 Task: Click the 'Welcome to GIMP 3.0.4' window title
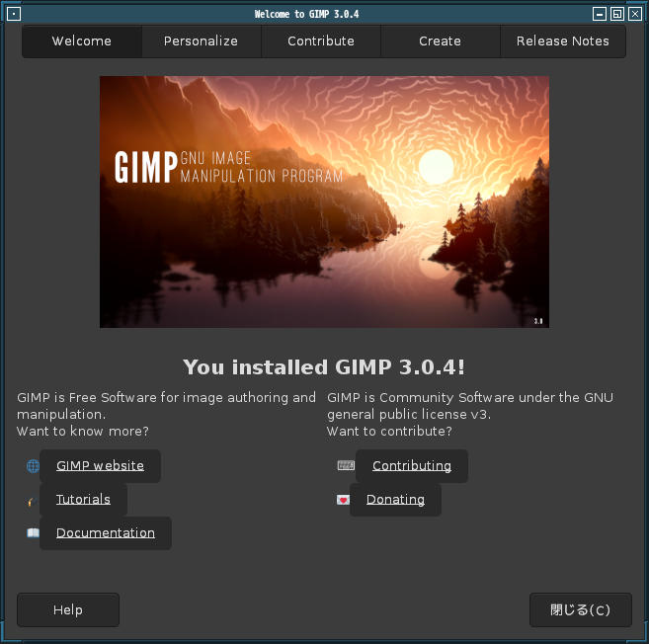(306, 14)
